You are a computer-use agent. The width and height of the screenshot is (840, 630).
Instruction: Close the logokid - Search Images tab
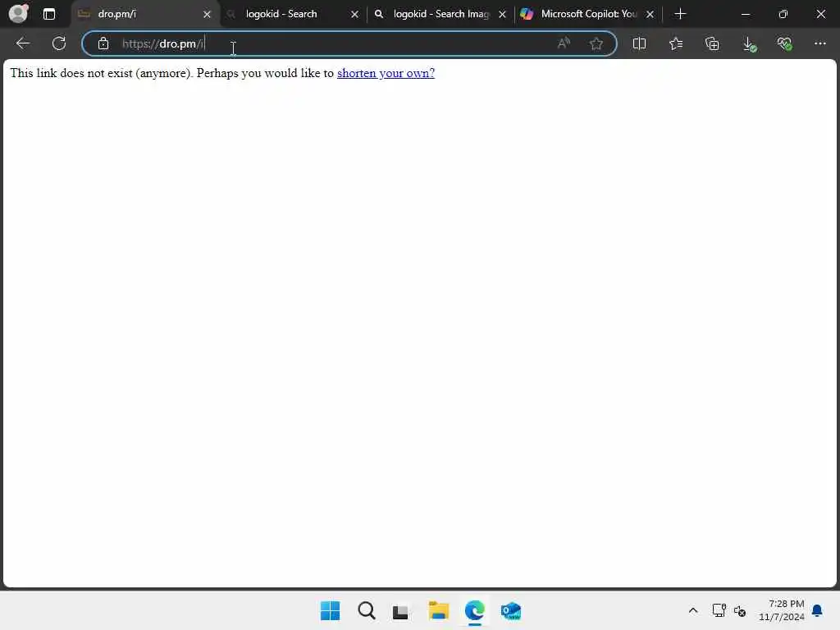(x=503, y=15)
